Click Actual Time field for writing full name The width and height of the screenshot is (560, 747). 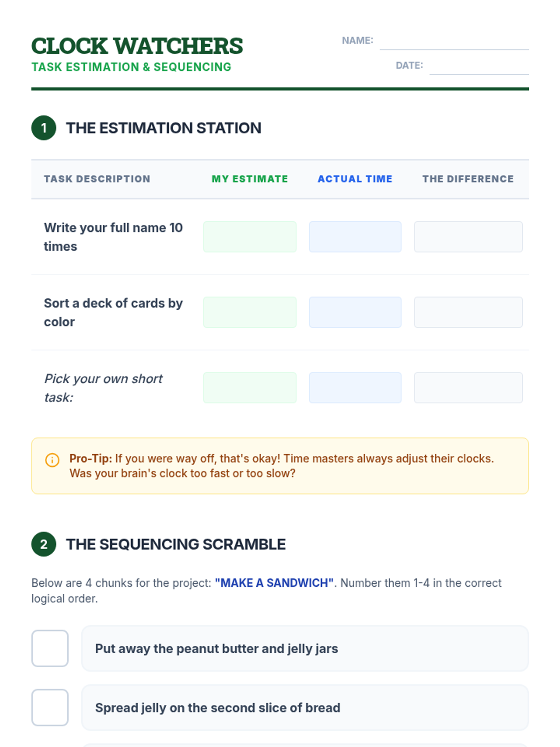[355, 237]
